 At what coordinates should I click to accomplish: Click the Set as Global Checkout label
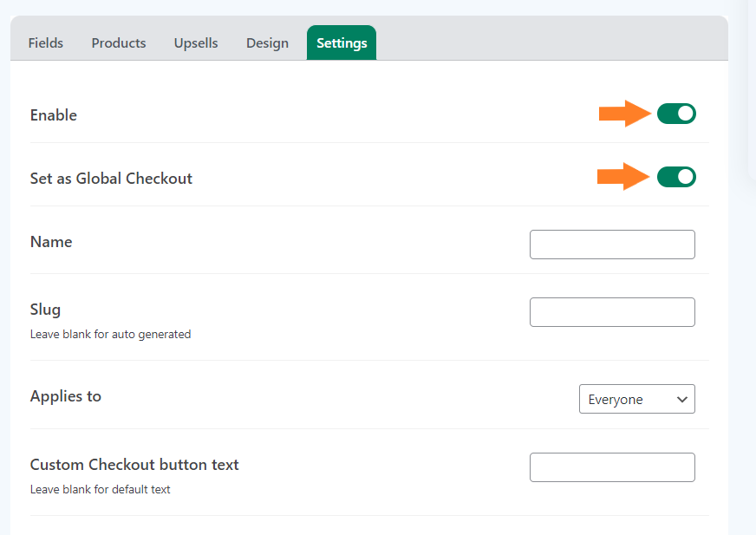coord(111,179)
